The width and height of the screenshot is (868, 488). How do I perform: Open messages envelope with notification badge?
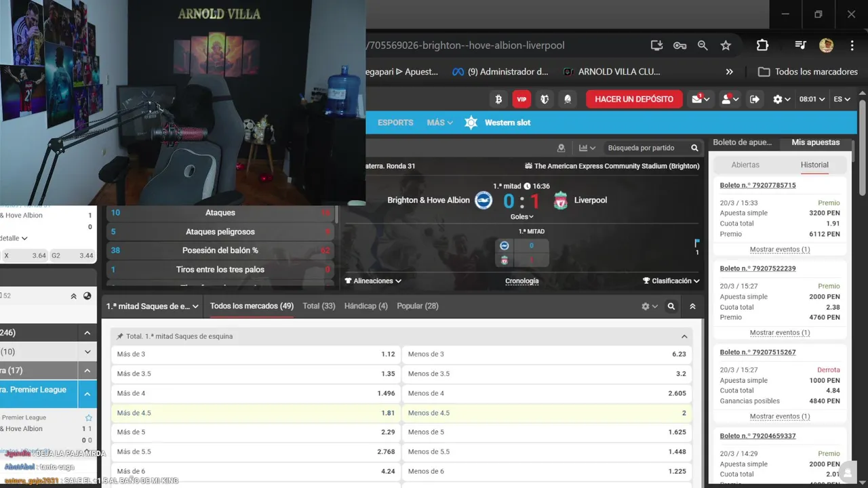click(x=701, y=99)
